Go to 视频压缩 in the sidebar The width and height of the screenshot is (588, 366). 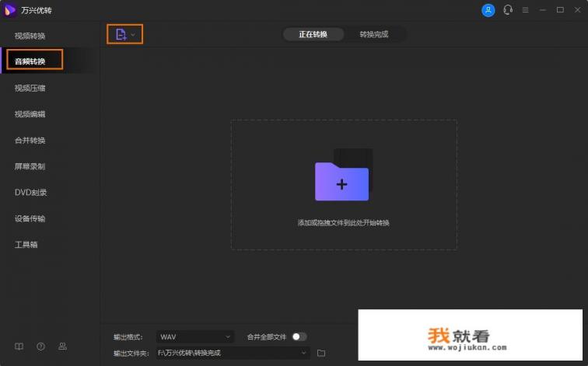[x=30, y=88]
